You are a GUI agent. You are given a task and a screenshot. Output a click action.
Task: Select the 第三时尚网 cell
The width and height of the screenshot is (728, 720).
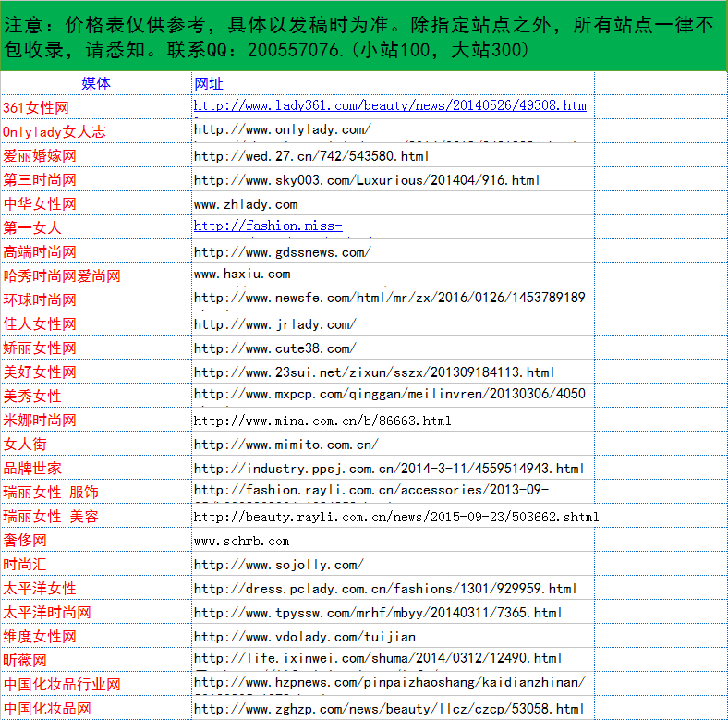coord(96,179)
